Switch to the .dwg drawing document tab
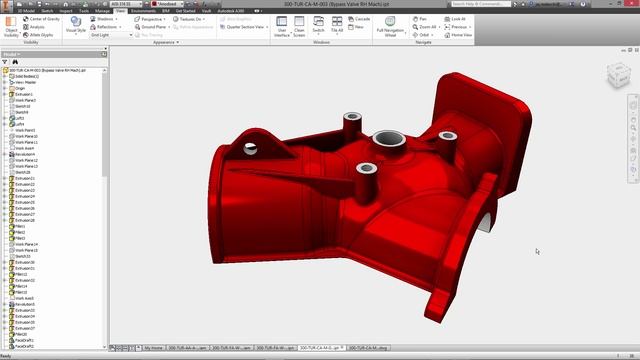This screenshot has height=360, width=640. tap(368, 348)
